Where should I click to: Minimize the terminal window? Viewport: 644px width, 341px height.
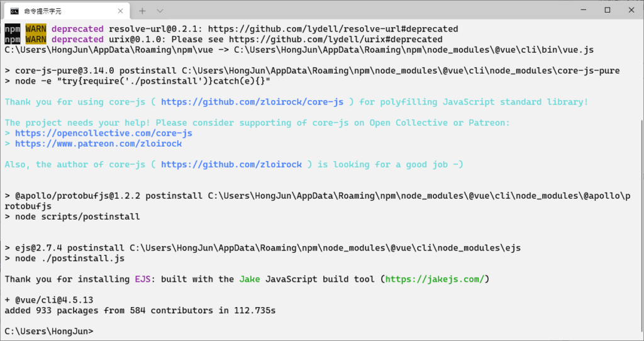tap(579, 10)
